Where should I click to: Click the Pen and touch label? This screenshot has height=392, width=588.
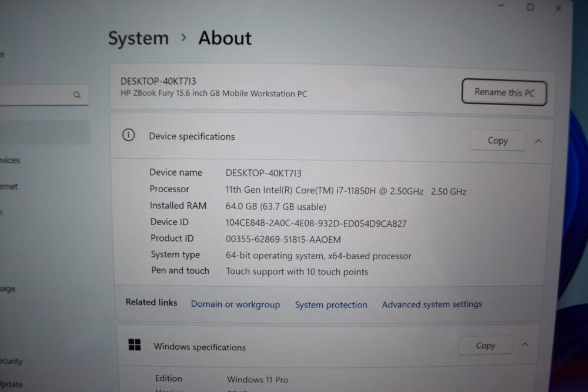(181, 270)
